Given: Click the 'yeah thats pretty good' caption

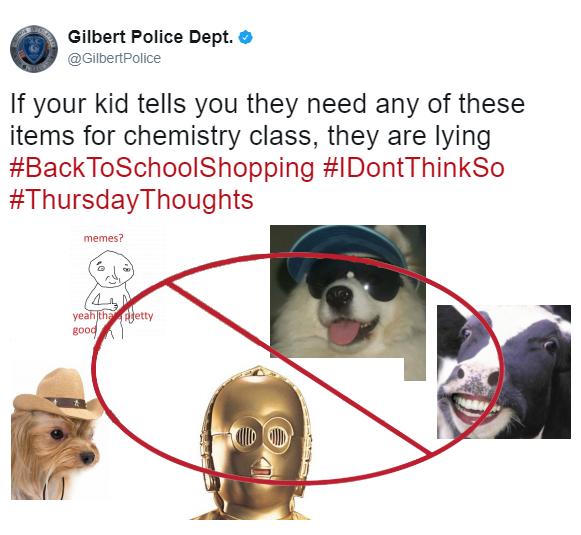Looking at the screenshot, I should (x=113, y=322).
